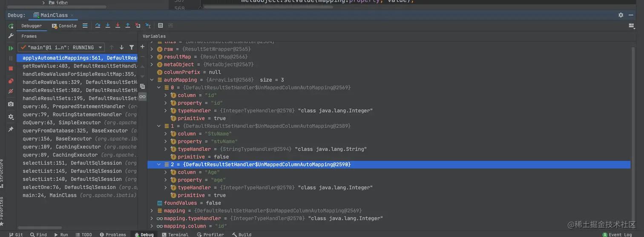Open debug gear settings in left strip
644x237 pixels.
11,117
